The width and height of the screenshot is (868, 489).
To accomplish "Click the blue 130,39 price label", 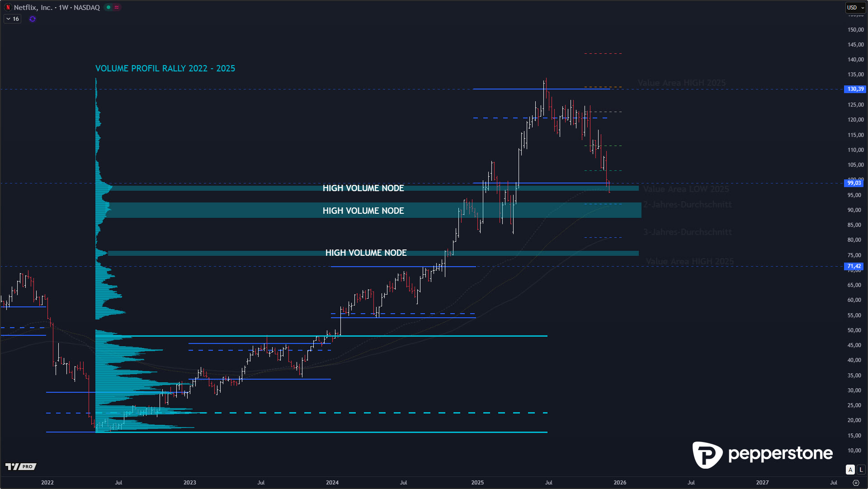I will (854, 89).
